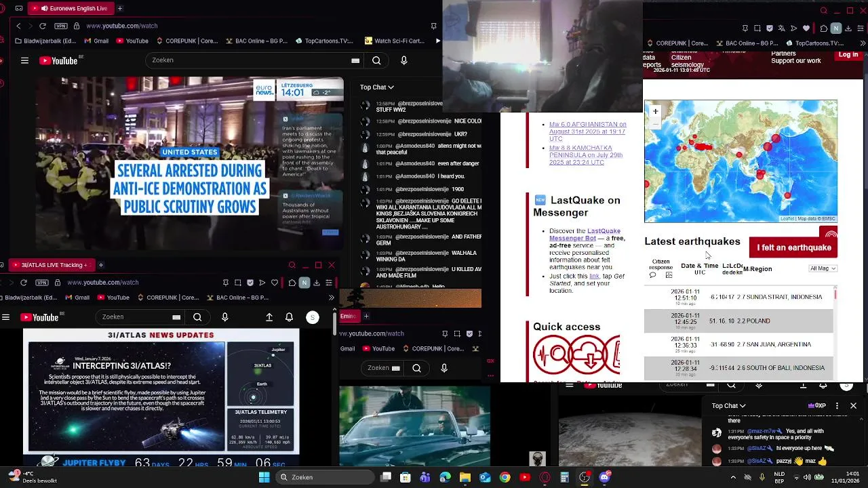The height and width of the screenshot is (488, 868).
Task: Open extensions cube icon in 3I/ATLAS toolbar
Action: (x=292, y=283)
